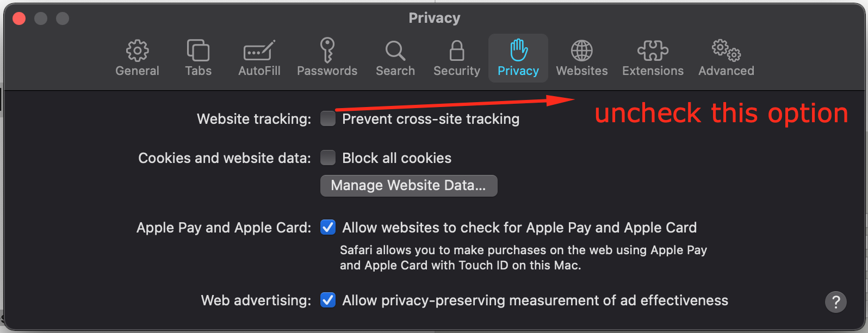Enable Prevent cross-site tracking checkbox
Image resolution: width=868 pixels, height=333 pixels.
click(328, 118)
